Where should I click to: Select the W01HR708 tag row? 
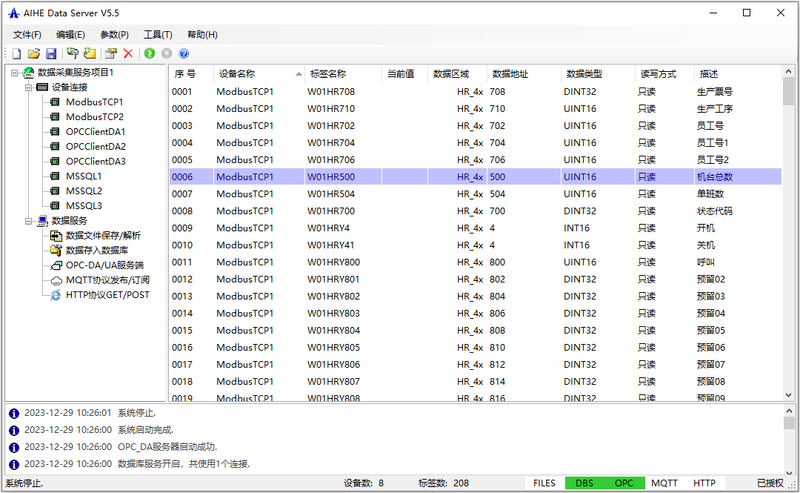(475, 92)
